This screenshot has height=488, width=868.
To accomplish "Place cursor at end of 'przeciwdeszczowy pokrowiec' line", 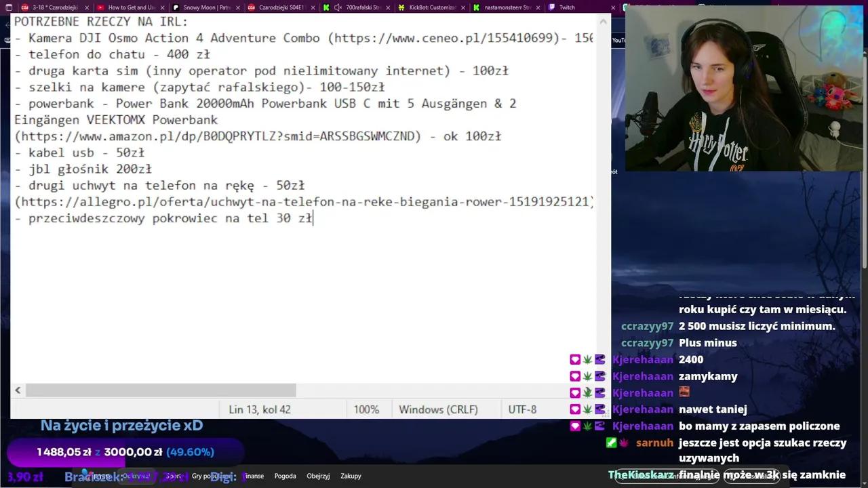I will coord(313,218).
